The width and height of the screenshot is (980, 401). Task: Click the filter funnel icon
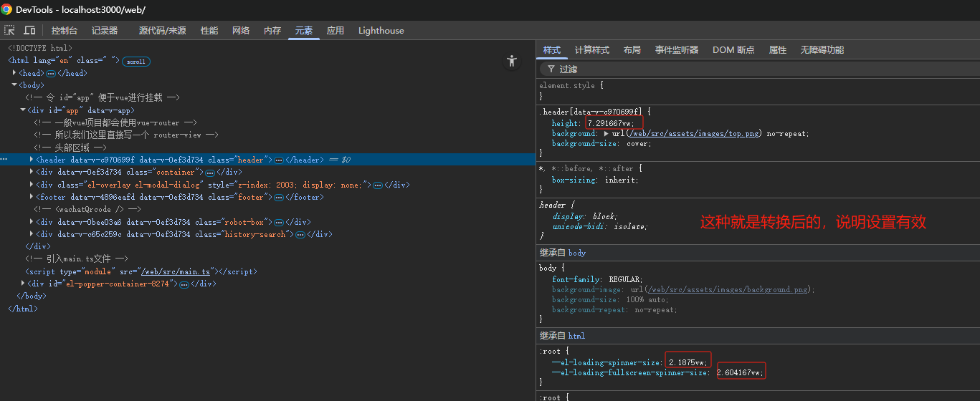pos(551,69)
